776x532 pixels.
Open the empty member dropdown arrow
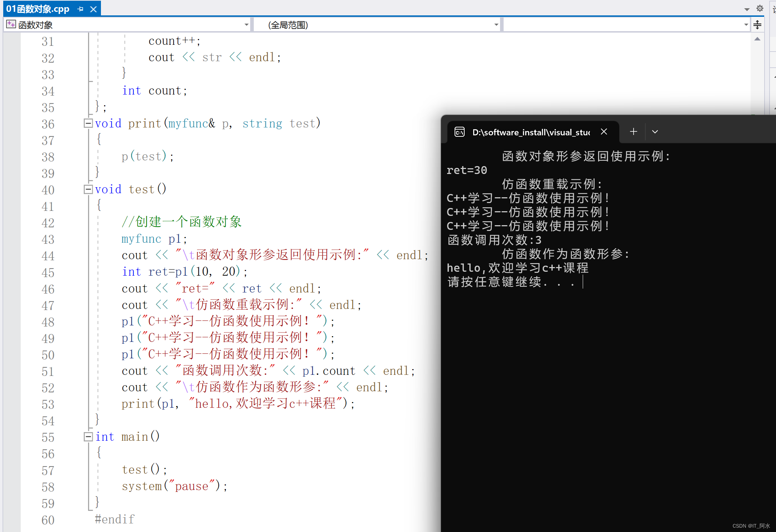[746, 25]
